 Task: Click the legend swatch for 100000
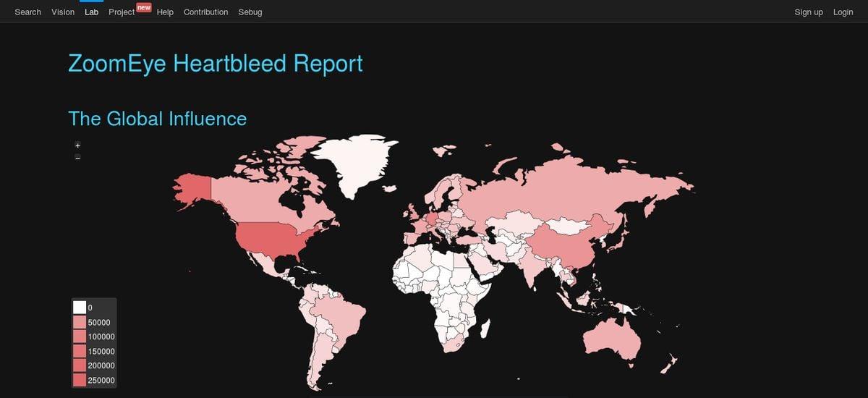(80, 336)
